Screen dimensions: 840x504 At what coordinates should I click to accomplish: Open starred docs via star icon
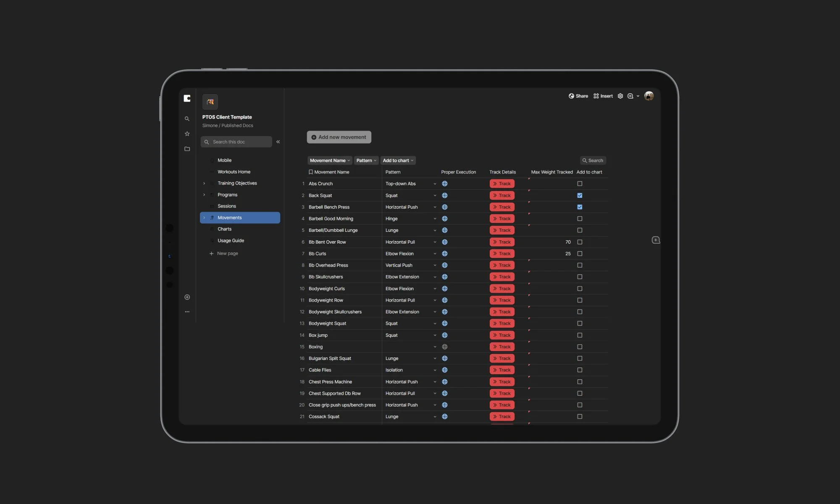click(187, 134)
